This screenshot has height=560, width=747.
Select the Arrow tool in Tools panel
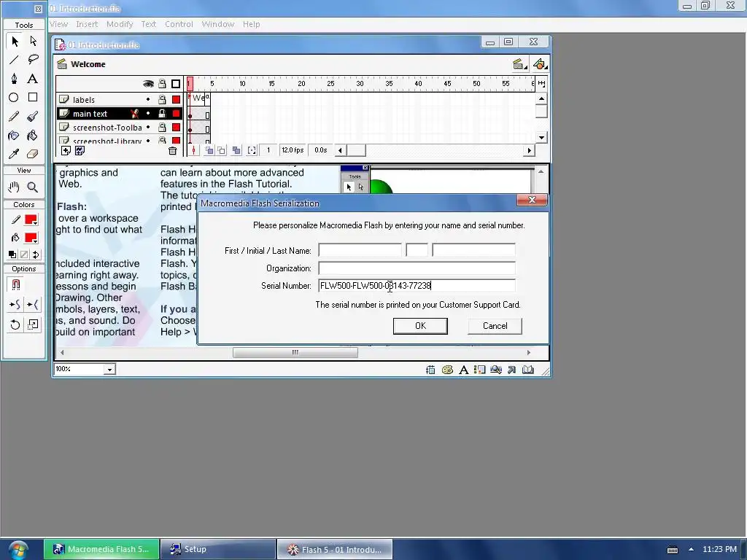click(x=15, y=42)
